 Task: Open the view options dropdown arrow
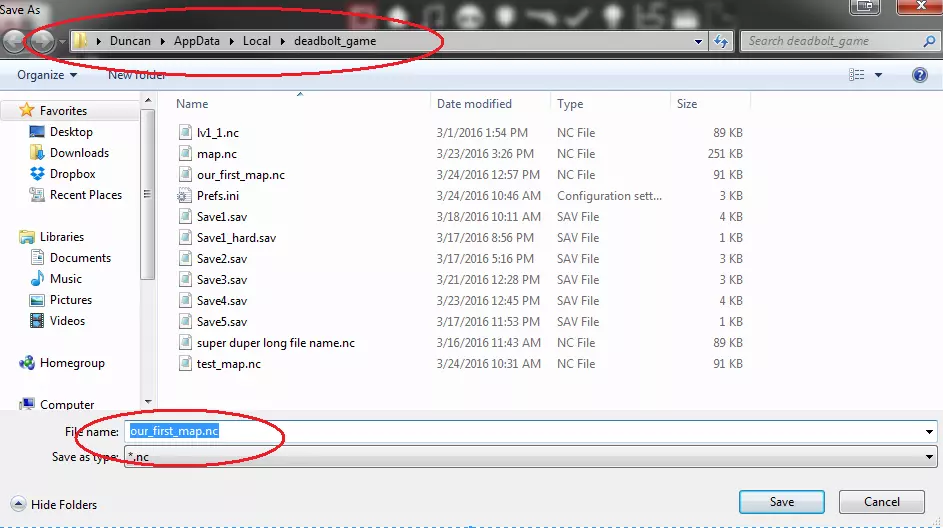tap(878, 75)
